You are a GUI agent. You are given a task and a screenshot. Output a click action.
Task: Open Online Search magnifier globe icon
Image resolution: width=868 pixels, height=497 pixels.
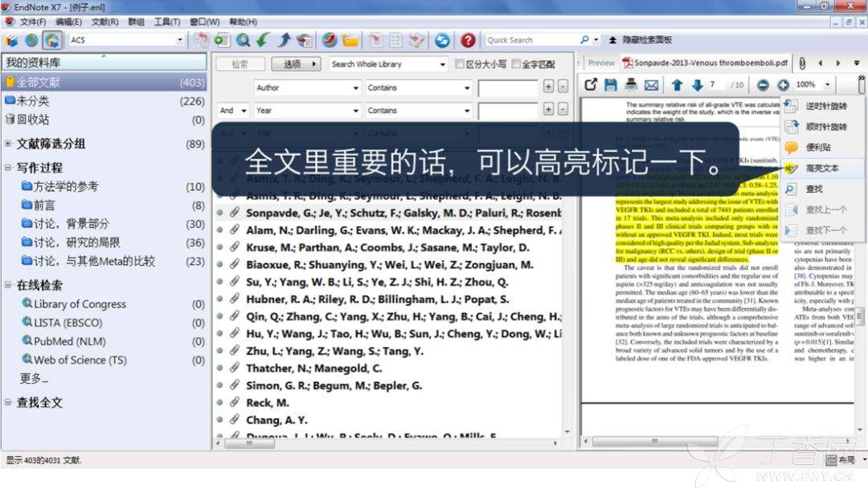(243, 40)
